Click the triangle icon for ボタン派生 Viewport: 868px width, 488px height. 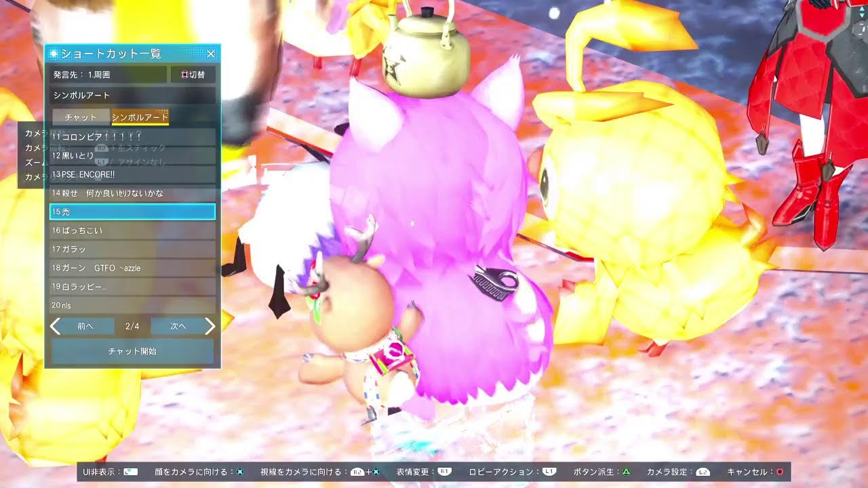point(627,472)
